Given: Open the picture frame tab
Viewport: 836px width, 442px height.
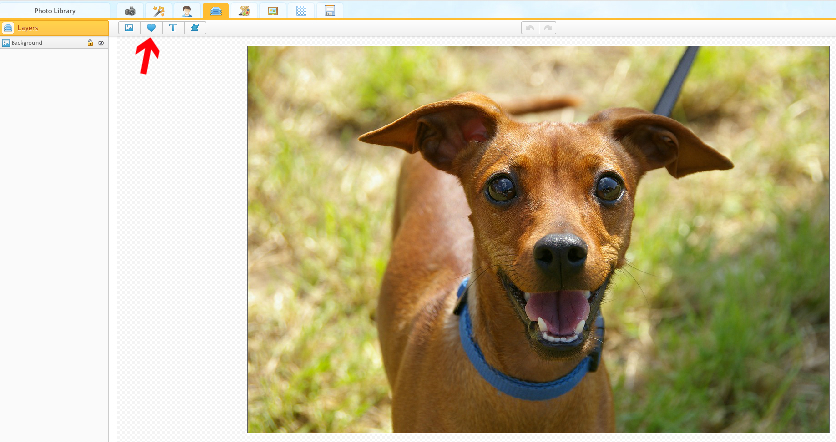Looking at the screenshot, I should pyautogui.click(x=273, y=10).
